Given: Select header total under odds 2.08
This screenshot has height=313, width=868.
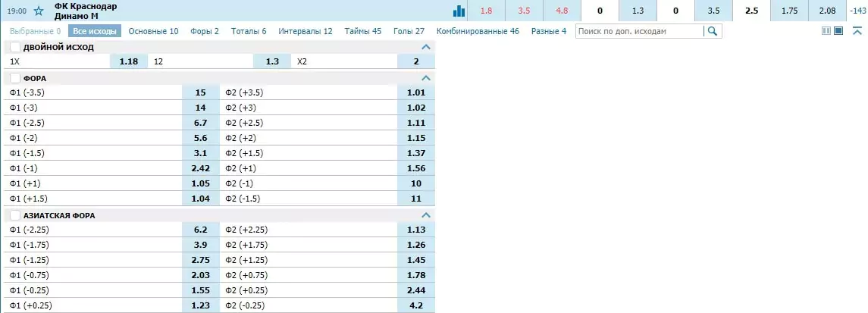Looking at the screenshot, I should tap(826, 11).
